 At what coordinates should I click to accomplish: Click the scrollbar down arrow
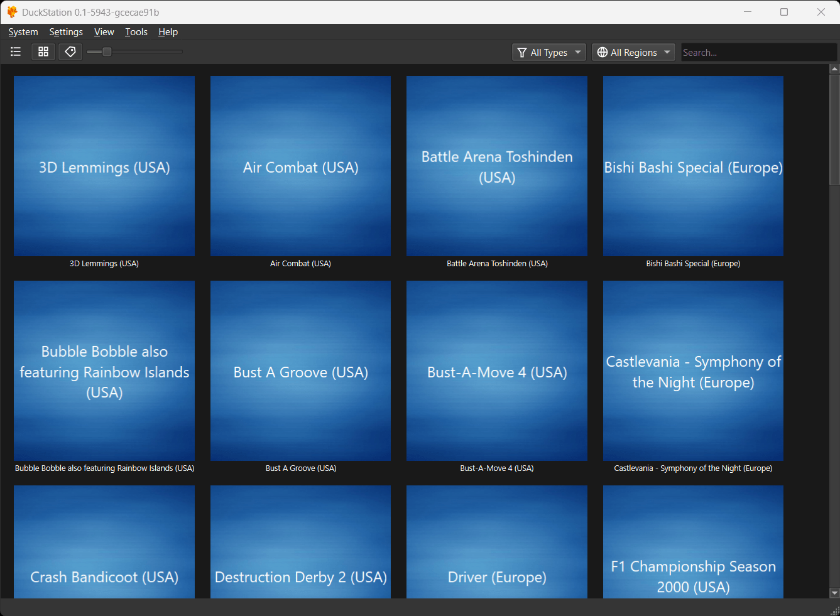tap(834, 593)
